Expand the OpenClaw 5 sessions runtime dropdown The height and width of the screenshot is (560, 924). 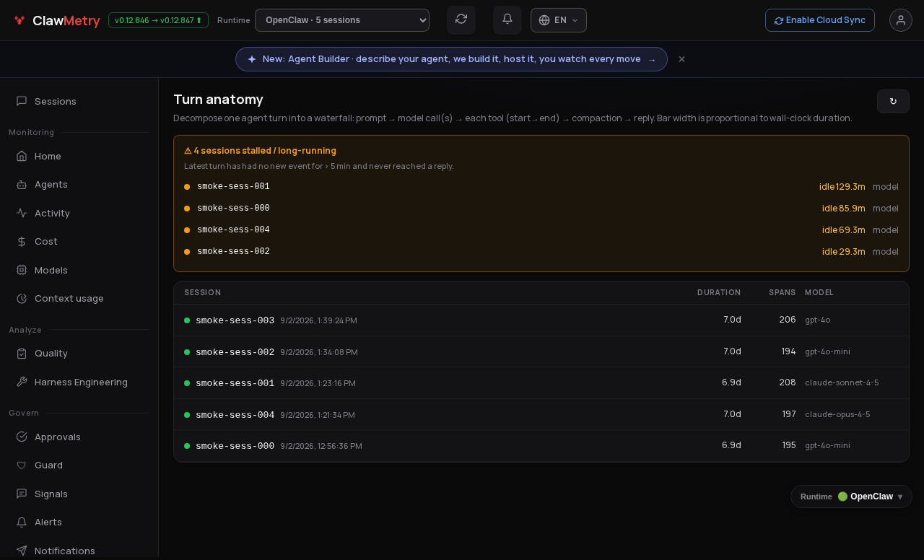click(x=342, y=20)
